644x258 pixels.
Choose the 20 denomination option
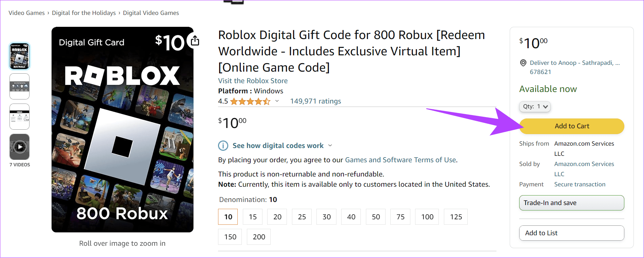coord(277,217)
